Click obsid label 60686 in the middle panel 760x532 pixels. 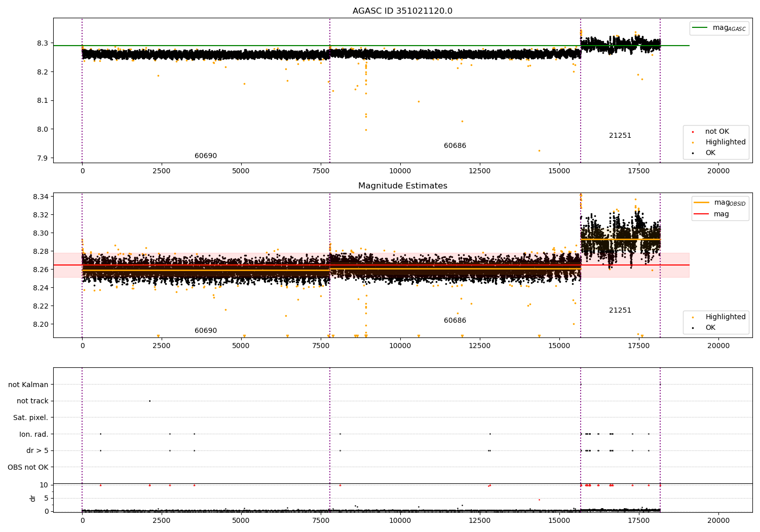click(455, 320)
